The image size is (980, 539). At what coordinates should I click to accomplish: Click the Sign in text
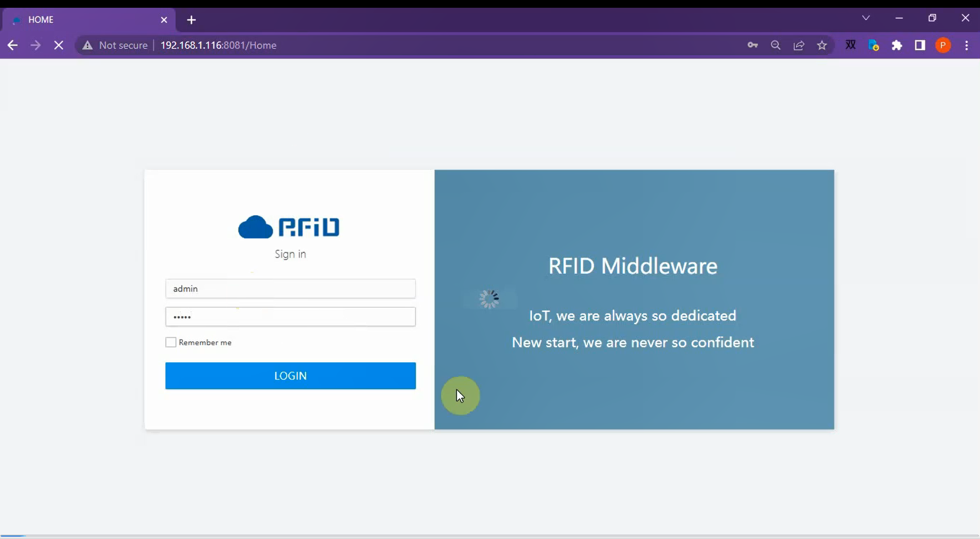(x=290, y=254)
